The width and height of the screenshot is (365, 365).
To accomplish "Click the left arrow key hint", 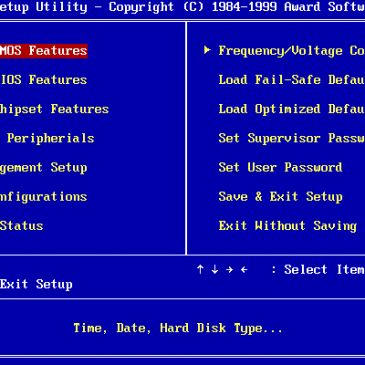I will point(244,269).
